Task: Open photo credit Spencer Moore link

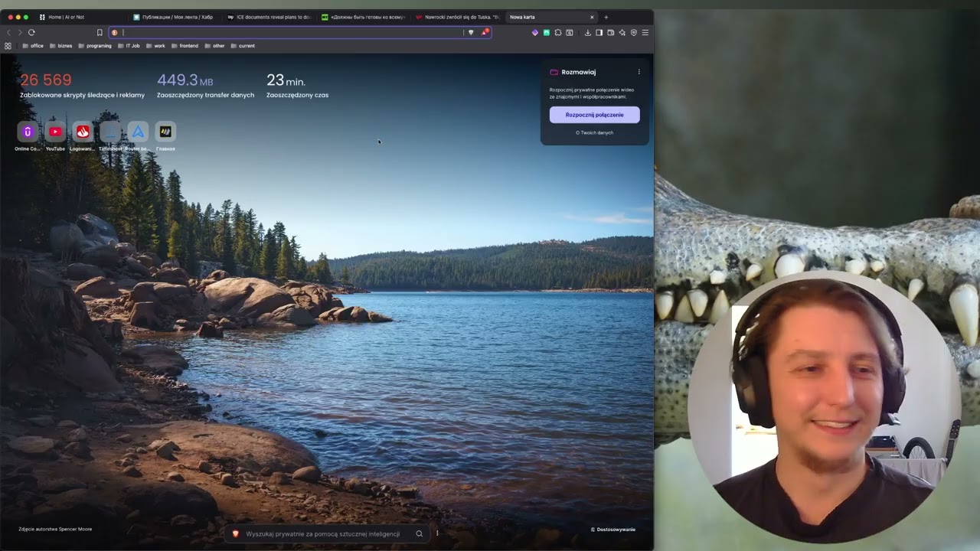Action: pyautogui.click(x=55, y=529)
